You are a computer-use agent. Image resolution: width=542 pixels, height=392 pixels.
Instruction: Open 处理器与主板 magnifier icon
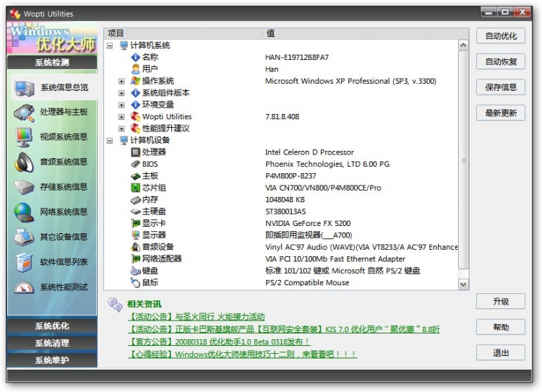click(x=24, y=113)
